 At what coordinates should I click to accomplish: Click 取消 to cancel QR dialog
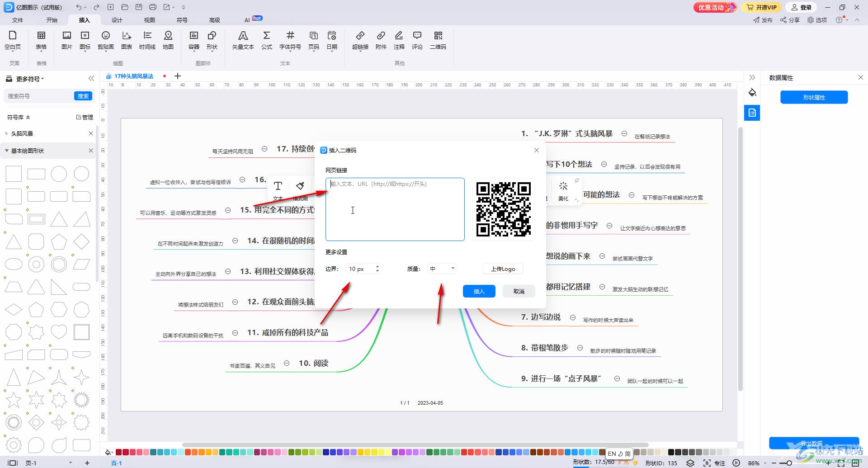click(519, 291)
